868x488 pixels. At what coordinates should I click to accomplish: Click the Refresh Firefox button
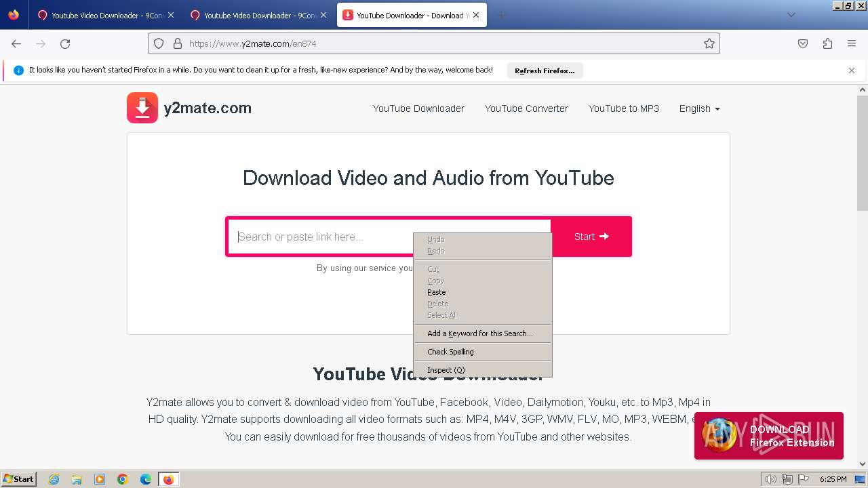545,70
